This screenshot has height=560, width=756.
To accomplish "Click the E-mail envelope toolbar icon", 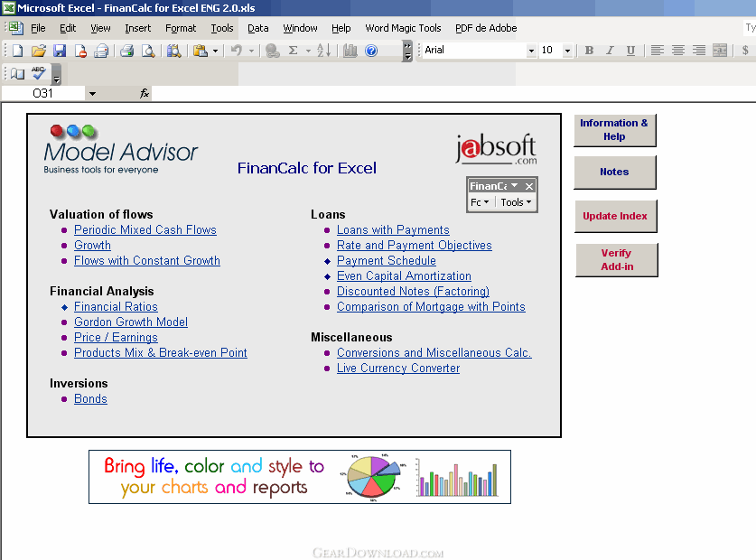I will click(x=101, y=51).
